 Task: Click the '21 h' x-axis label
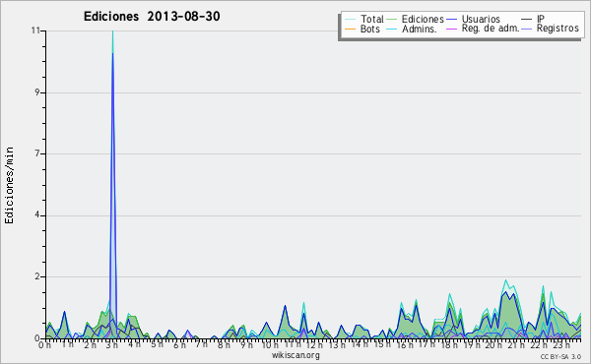point(515,344)
